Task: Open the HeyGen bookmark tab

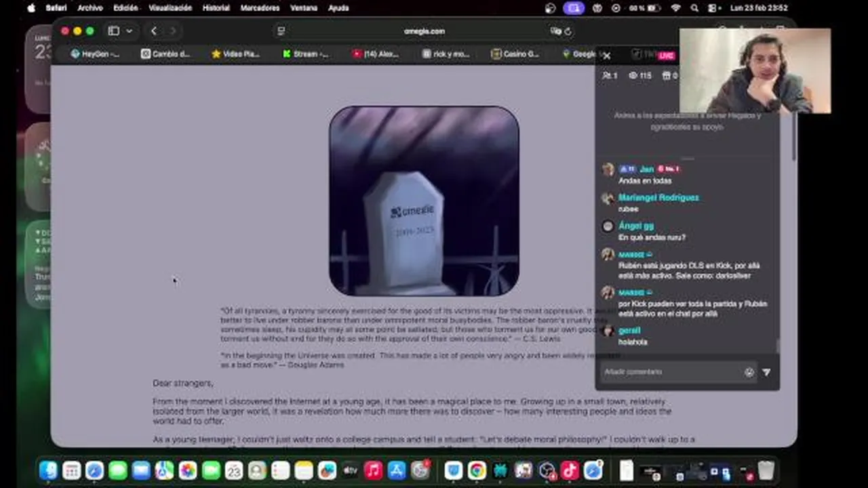Action: (95, 54)
